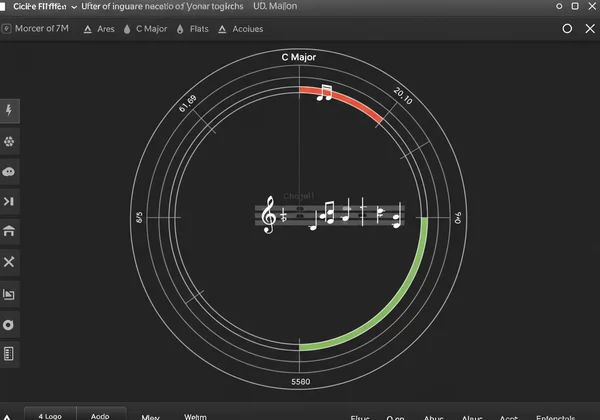600x420 pixels.
Task: Click the Abuc bottom bar item
Action: tap(434, 418)
